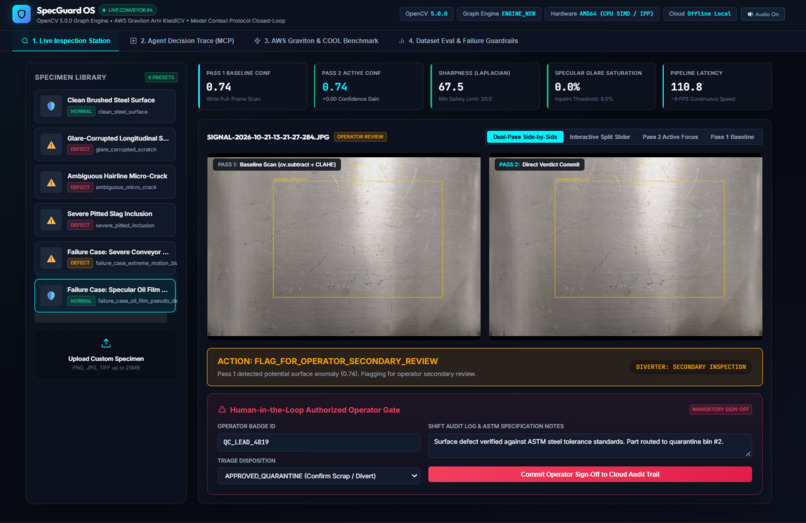The image size is (806, 523).
Task: Click shield icon of Clean Brushed Steel Surface
Action: click(51, 106)
